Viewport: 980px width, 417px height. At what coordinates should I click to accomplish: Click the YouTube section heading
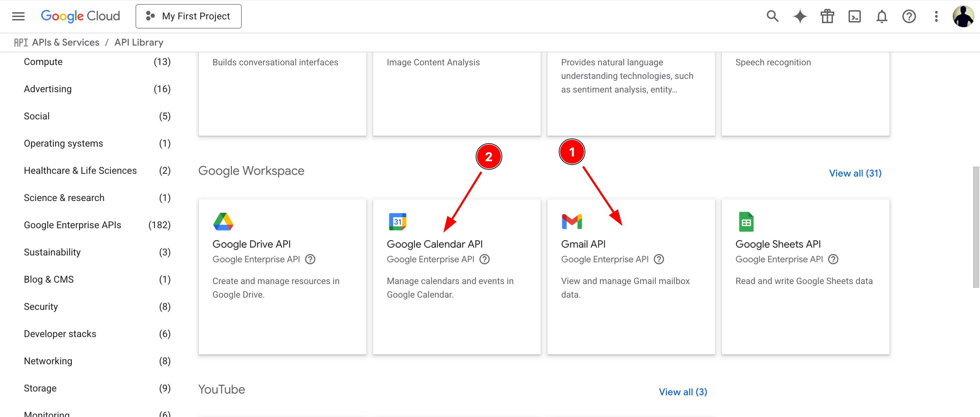point(221,390)
